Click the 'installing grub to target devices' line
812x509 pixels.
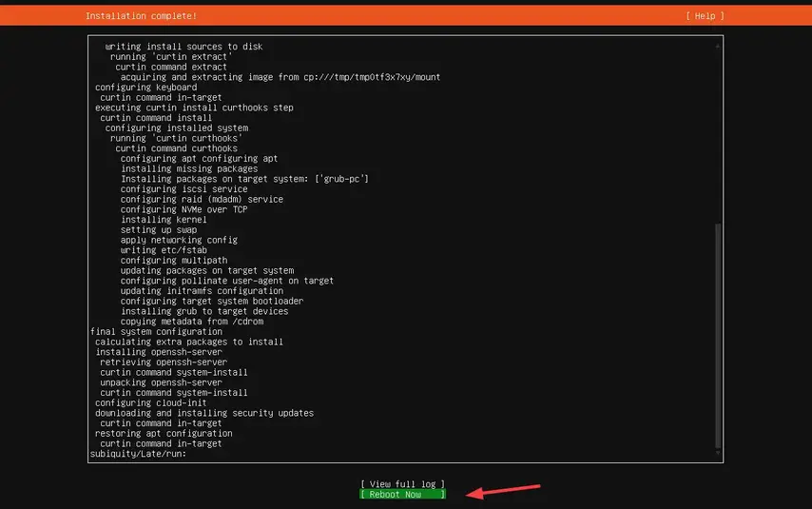(x=203, y=311)
